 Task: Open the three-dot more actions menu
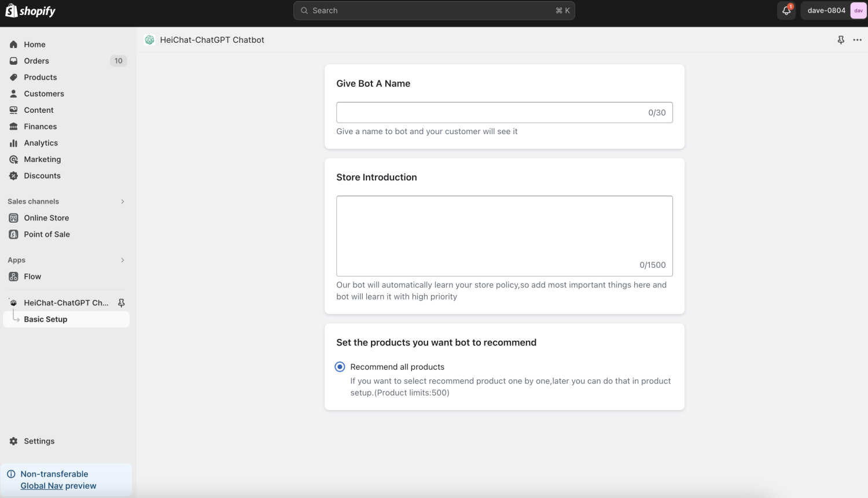[x=857, y=40]
